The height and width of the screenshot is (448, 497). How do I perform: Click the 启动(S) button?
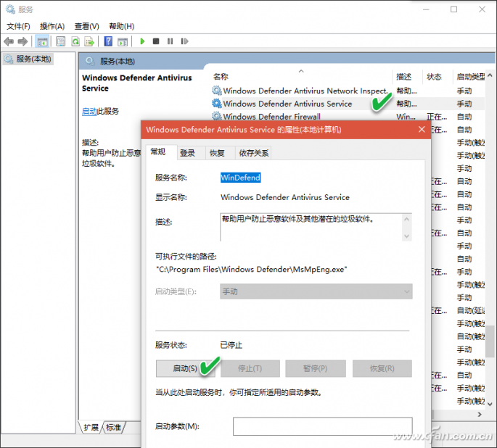click(185, 368)
